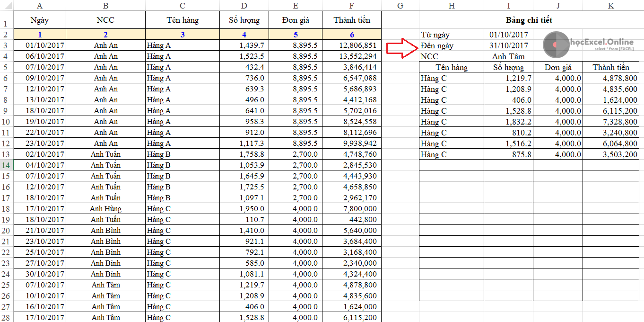Click the 'Đơn giá' header above 8,895.5
This screenshot has width=644, height=322.
[x=296, y=20]
